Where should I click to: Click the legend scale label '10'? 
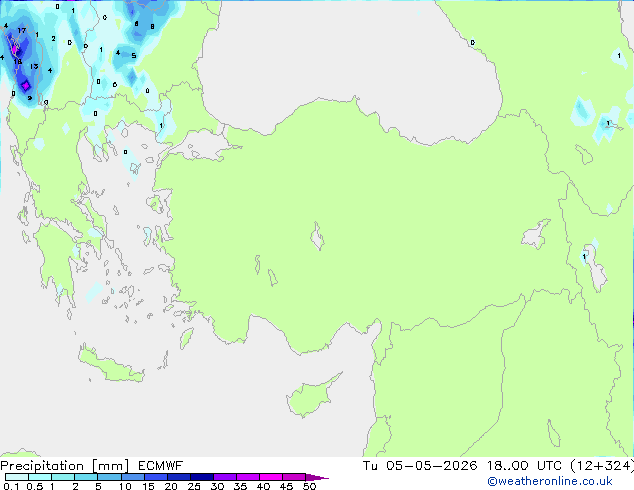pyautogui.click(x=125, y=486)
